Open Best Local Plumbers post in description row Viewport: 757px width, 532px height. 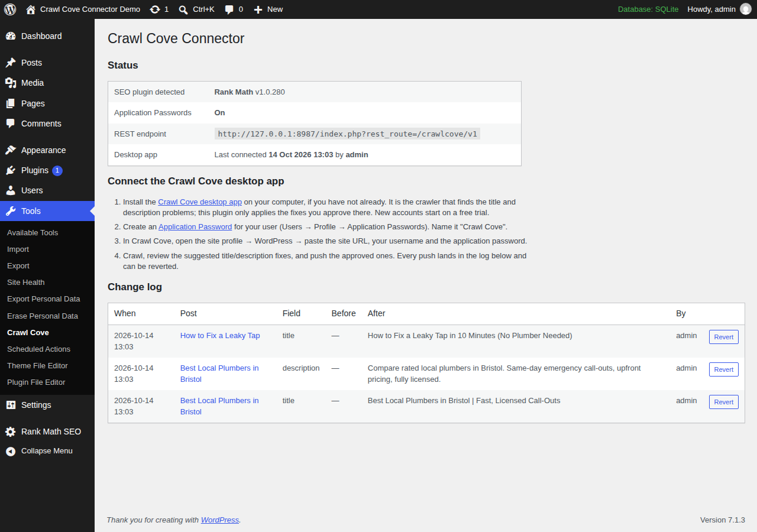click(x=219, y=374)
